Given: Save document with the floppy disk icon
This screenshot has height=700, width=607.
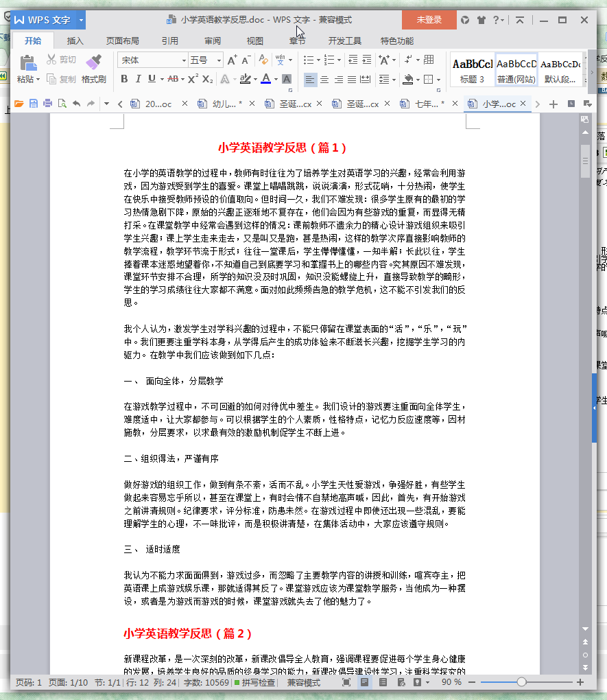Looking at the screenshot, I should pyautogui.click(x=34, y=104).
